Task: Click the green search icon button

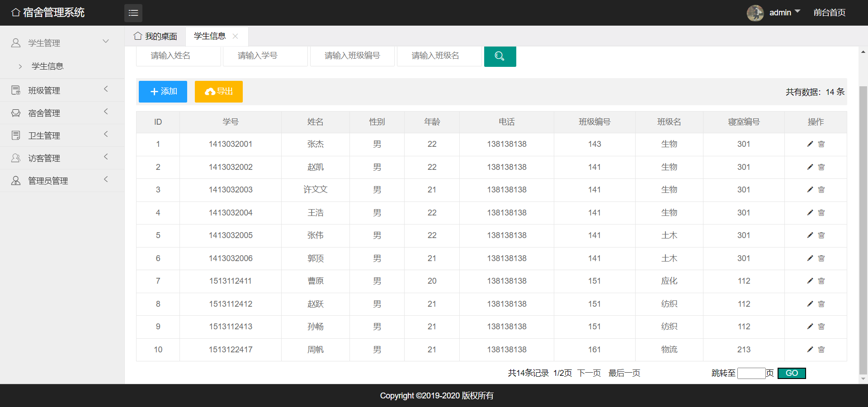Action: 500,56
